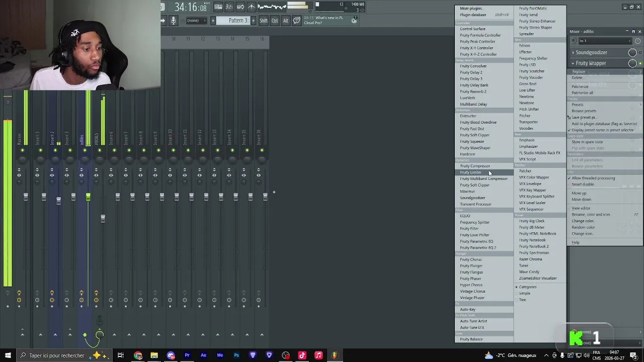The width and height of the screenshot is (644, 362).
Task: Adjust the Fruity Wrapper mix knob
Action: (x=632, y=63)
